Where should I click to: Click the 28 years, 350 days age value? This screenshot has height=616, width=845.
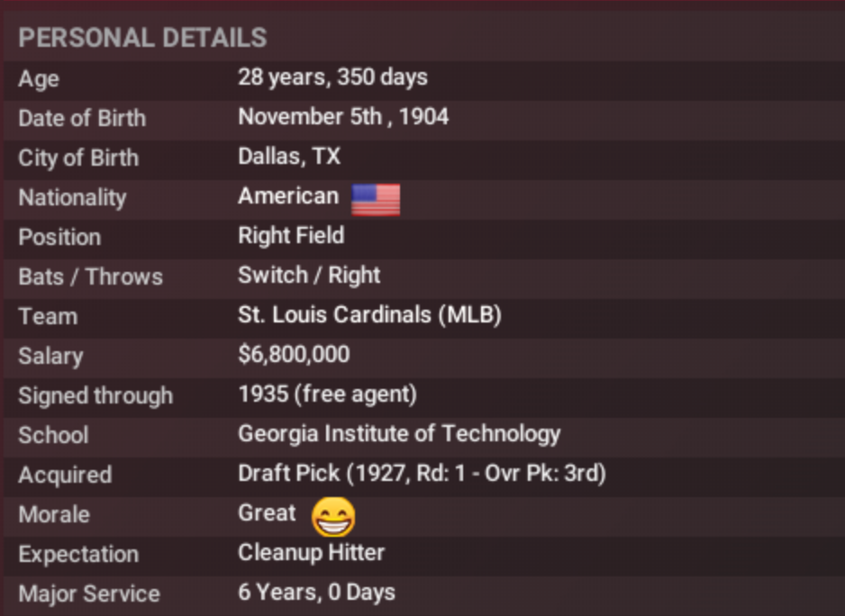[x=332, y=77]
